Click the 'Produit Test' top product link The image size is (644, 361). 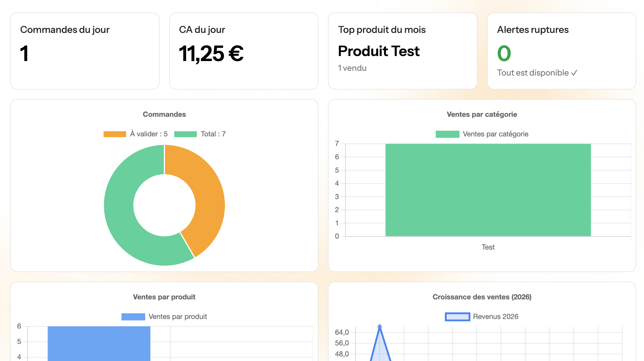(379, 51)
